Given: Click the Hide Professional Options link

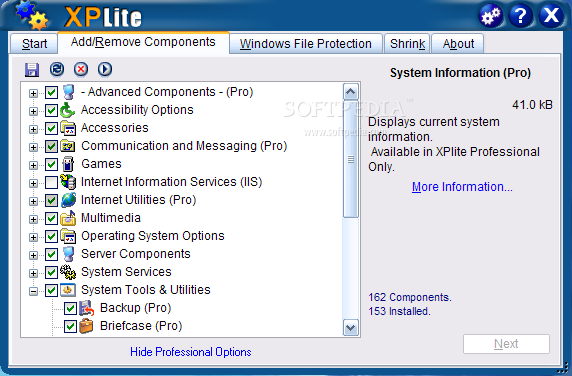Looking at the screenshot, I should click(191, 352).
